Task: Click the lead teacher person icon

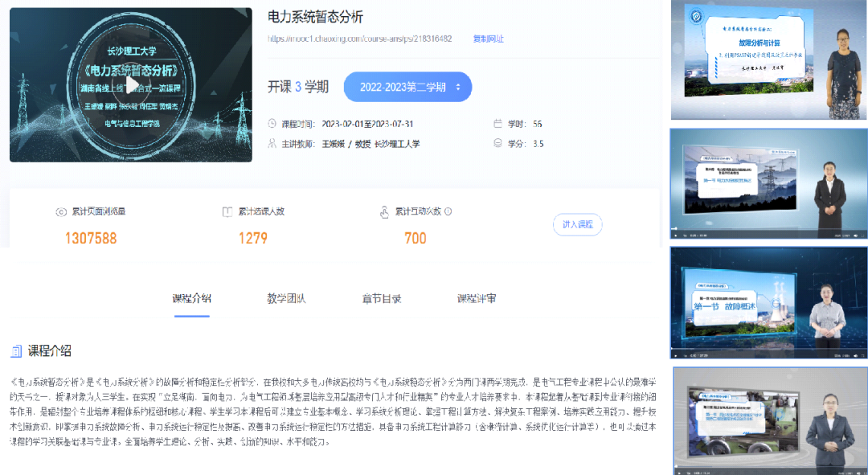Action: click(272, 143)
